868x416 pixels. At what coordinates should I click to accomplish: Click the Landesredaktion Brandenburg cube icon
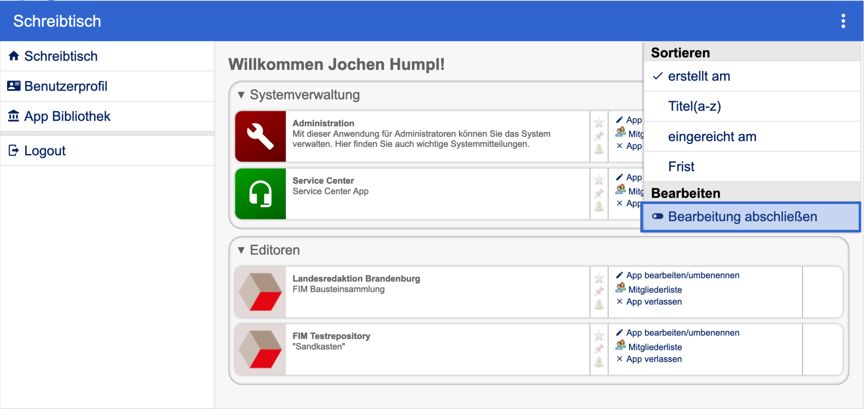pos(260,292)
